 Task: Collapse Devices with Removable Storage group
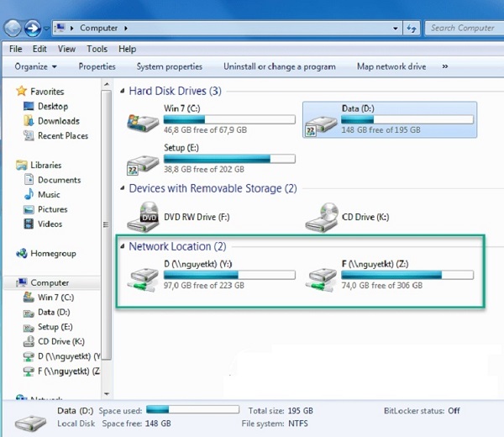[123, 189]
